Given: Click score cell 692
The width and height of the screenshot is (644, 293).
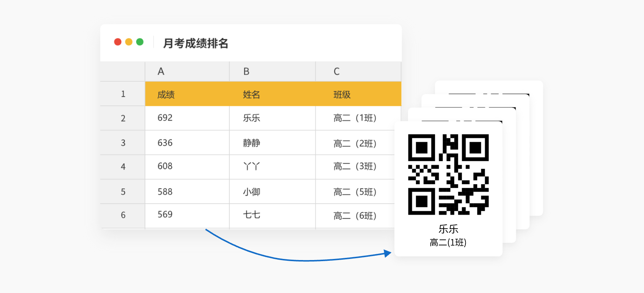Looking at the screenshot, I should (187, 118).
